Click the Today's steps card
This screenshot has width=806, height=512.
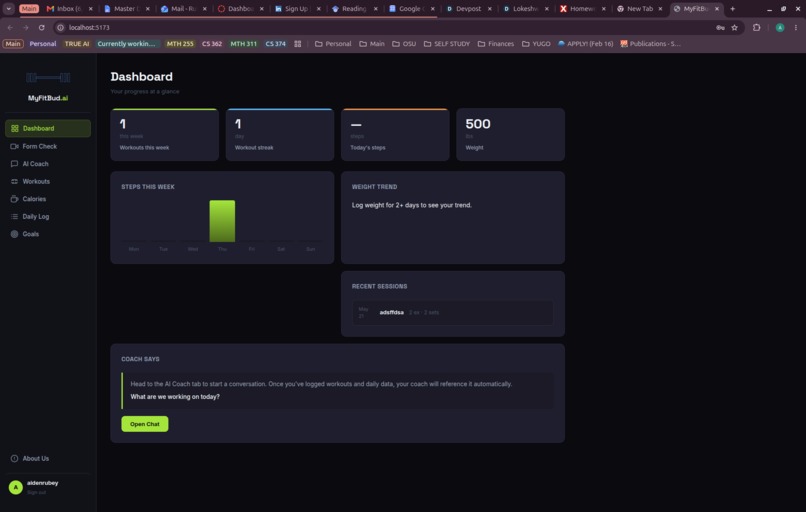[395, 135]
